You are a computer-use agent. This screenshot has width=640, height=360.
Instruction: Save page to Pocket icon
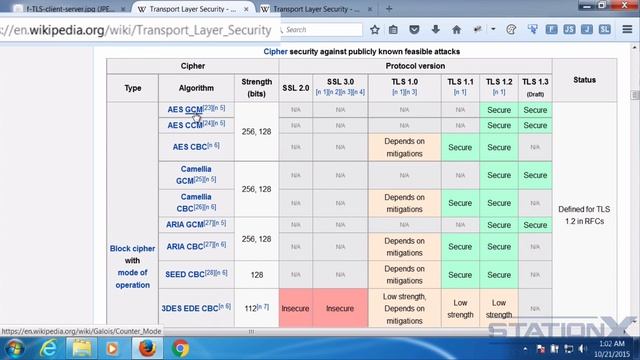[414, 29]
